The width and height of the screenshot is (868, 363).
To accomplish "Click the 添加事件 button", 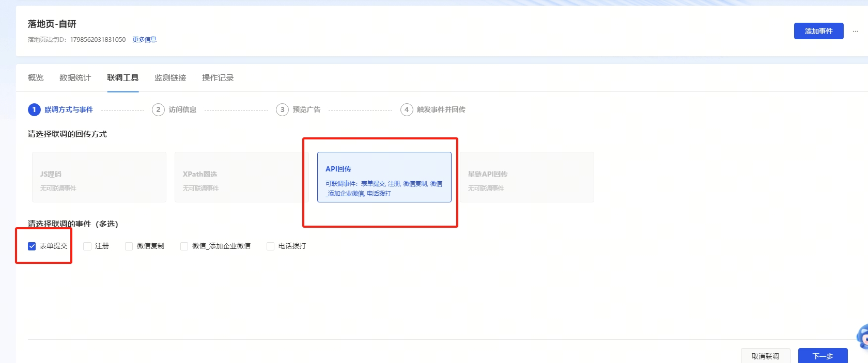I will pyautogui.click(x=818, y=31).
